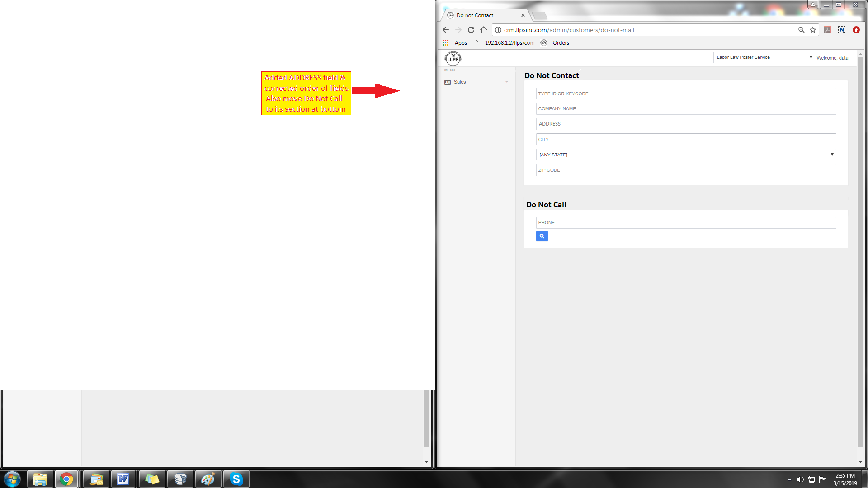
Task: Click the blue search magnifier button
Action: pos(542,236)
